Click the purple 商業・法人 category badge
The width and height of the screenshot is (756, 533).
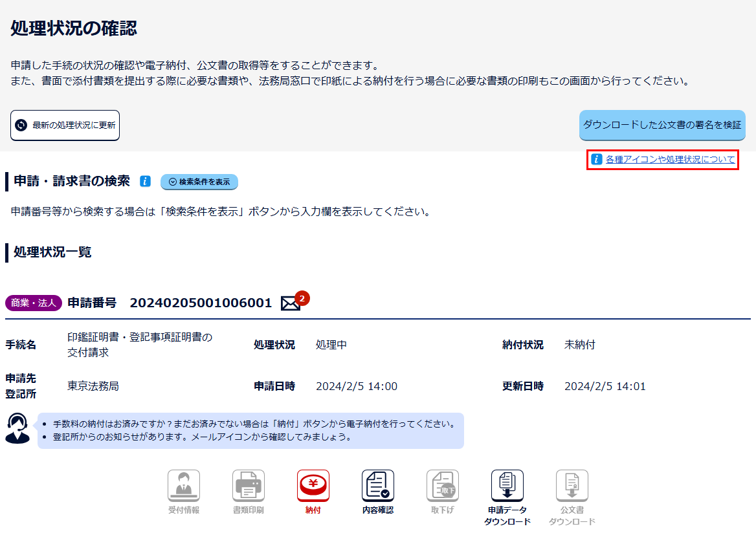[34, 303]
